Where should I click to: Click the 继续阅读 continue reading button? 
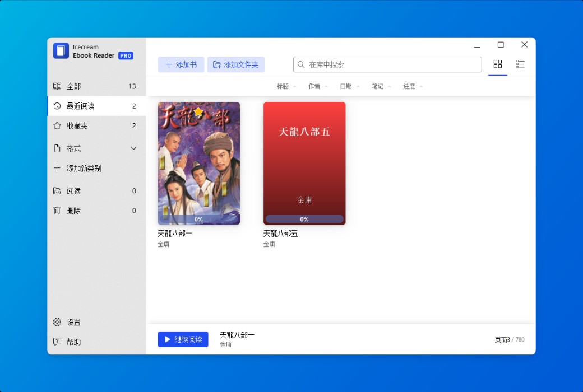coord(183,339)
